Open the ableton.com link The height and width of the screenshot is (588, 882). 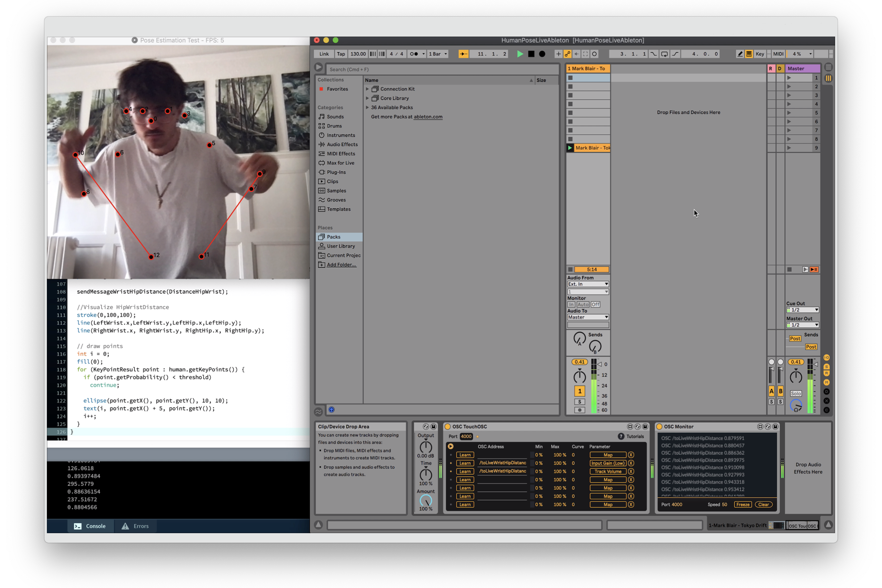428,117
